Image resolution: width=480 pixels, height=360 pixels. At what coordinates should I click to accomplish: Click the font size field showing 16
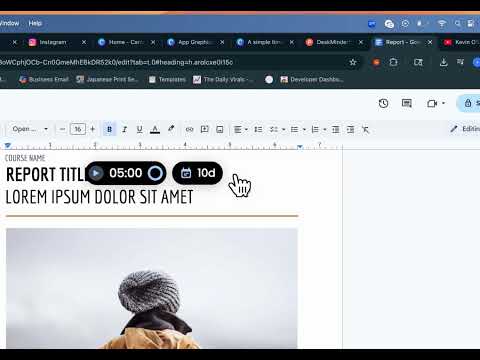[x=78, y=129]
